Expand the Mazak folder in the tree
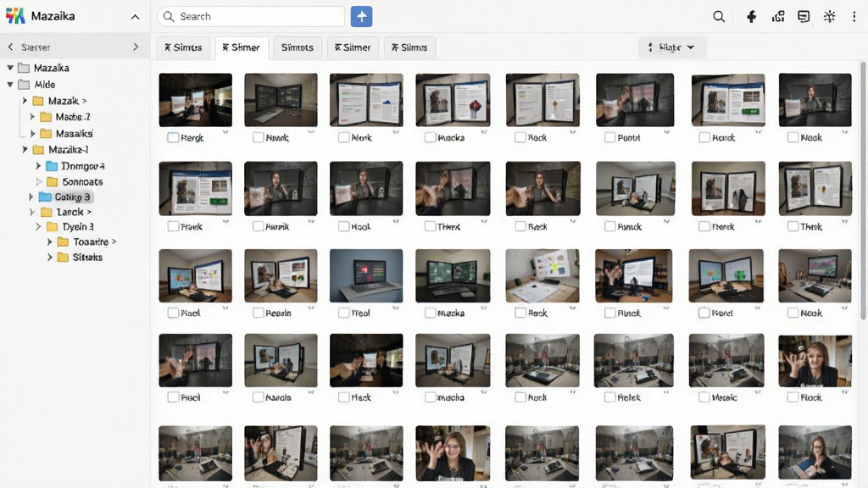 pyautogui.click(x=25, y=101)
